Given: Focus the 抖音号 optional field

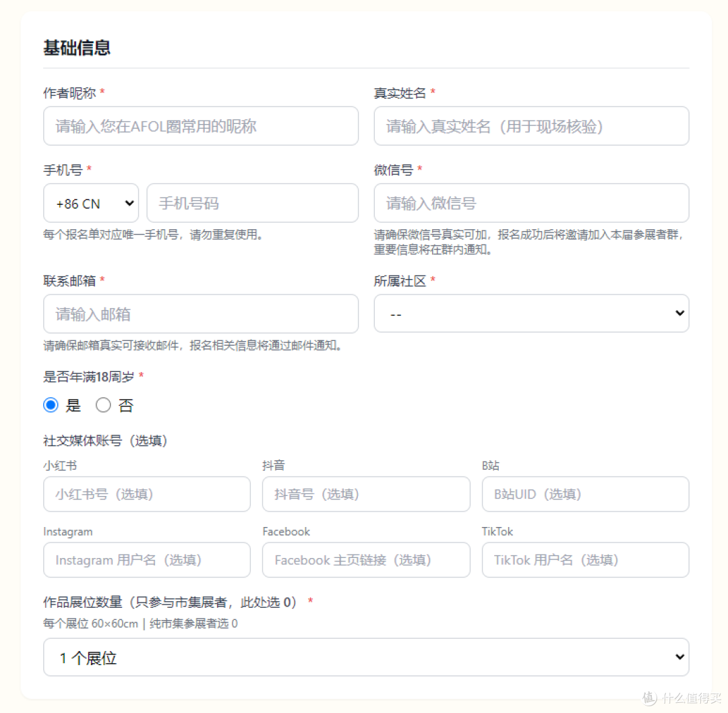Looking at the screenshot, I should click(x=366, y=494).
